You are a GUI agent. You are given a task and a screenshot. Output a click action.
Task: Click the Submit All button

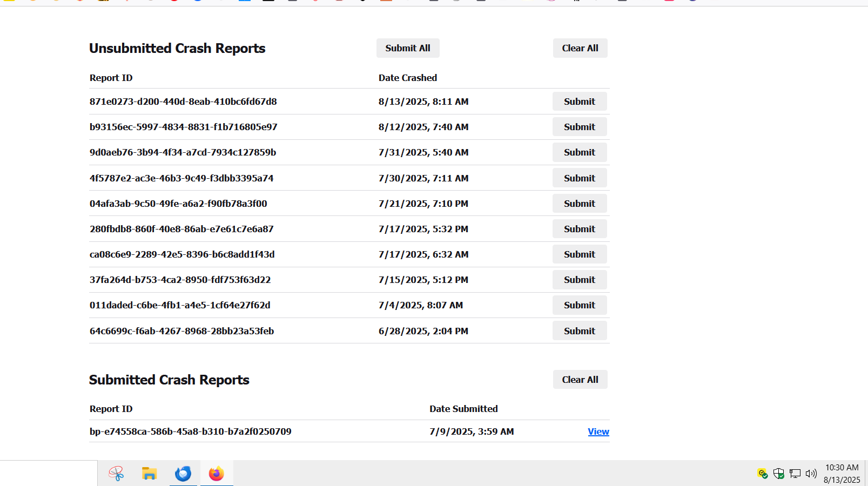[x=408, y=48]
